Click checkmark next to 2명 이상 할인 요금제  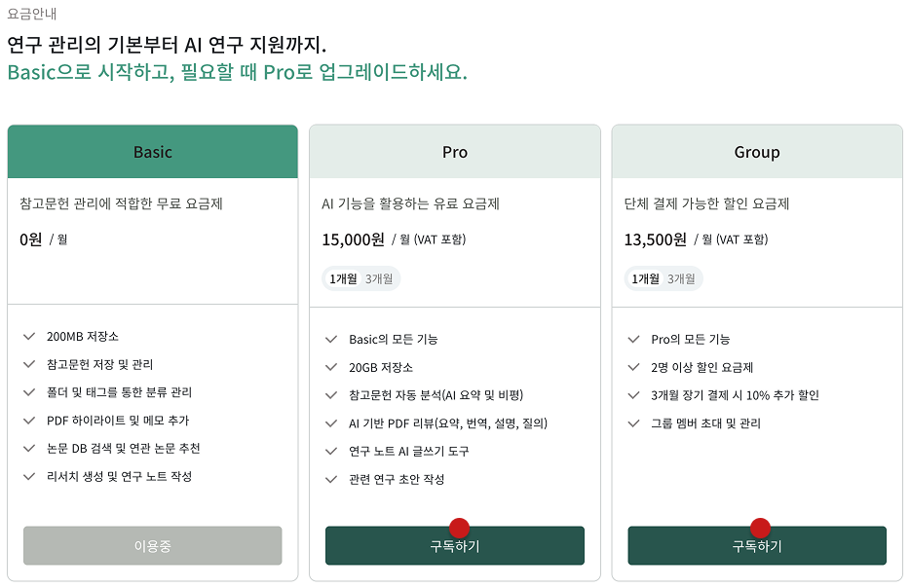point(633,368)
